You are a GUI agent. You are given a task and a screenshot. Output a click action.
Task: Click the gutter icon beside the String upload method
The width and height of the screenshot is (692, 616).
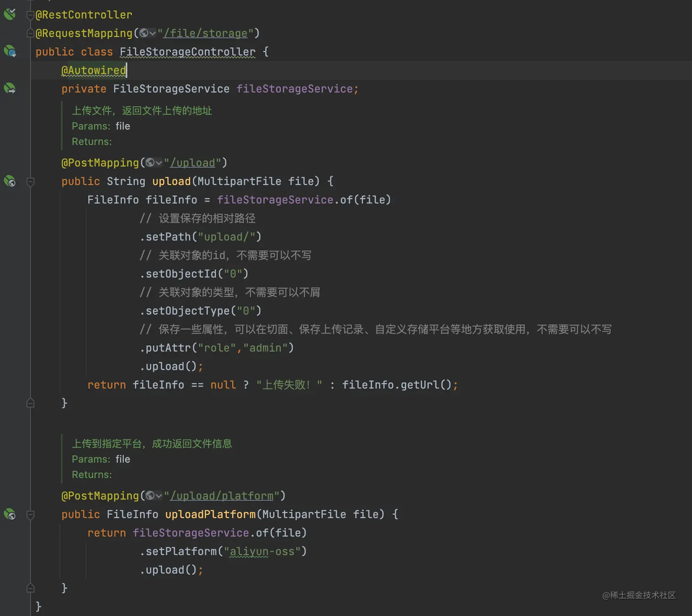click(10, 181)
